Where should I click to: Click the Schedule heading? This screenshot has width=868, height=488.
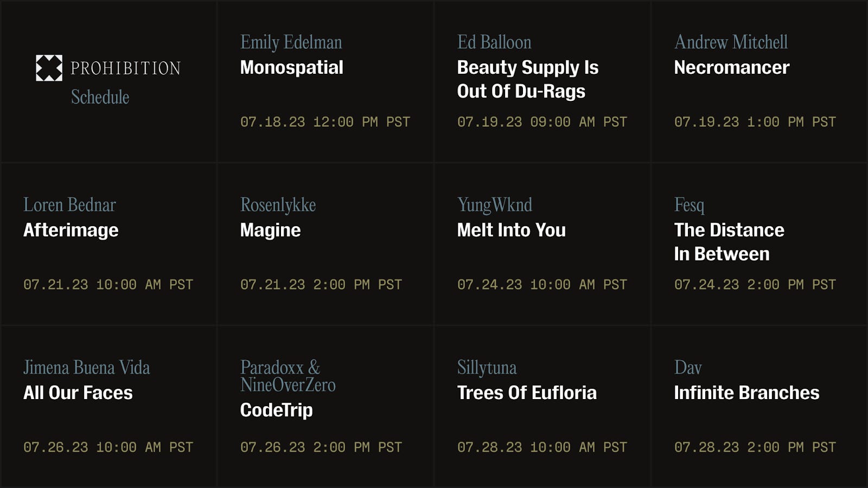click(x=100, y=97)
